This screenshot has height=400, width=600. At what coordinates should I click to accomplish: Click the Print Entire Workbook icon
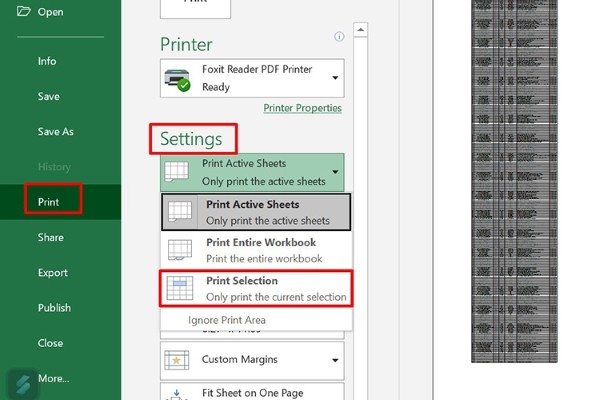[181, 250]
